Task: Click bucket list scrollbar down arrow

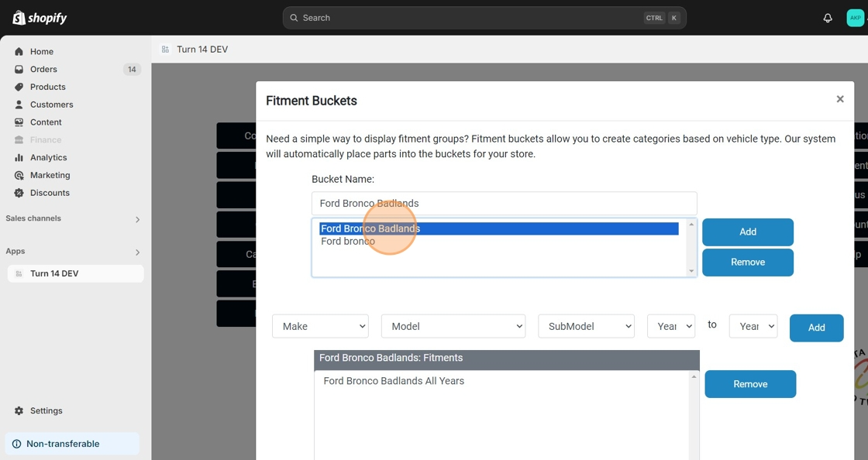Action: (x=691, y=271)
